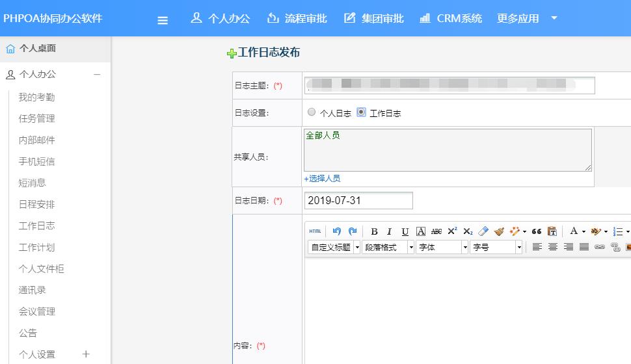Click the auto-format magic wand icon

[515, 231]
